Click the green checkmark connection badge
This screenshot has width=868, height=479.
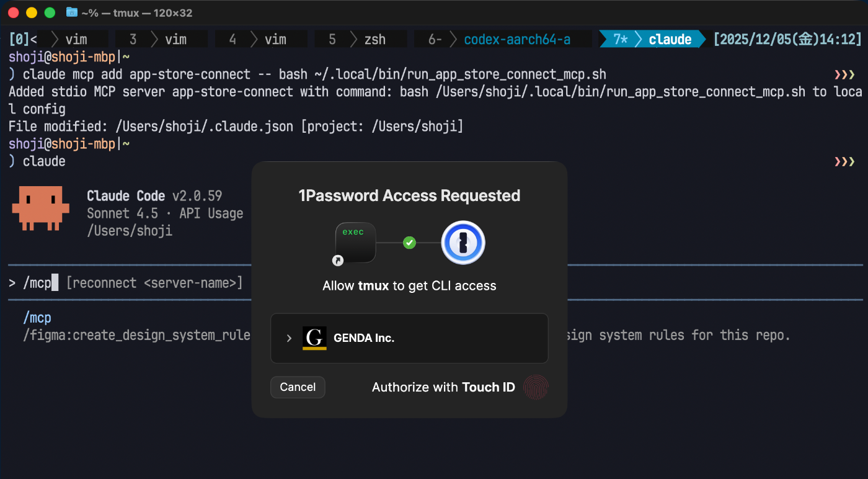click(x=409, y=243)
